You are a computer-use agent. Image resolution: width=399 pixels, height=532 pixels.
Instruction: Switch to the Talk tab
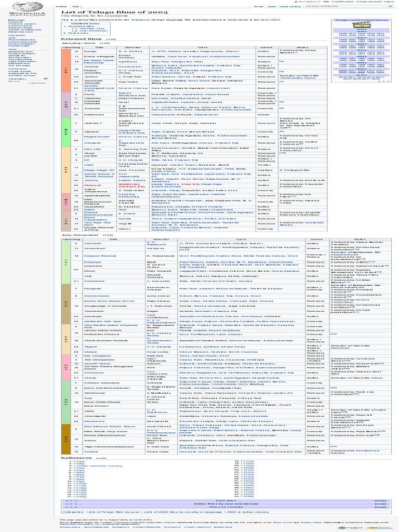75,6
